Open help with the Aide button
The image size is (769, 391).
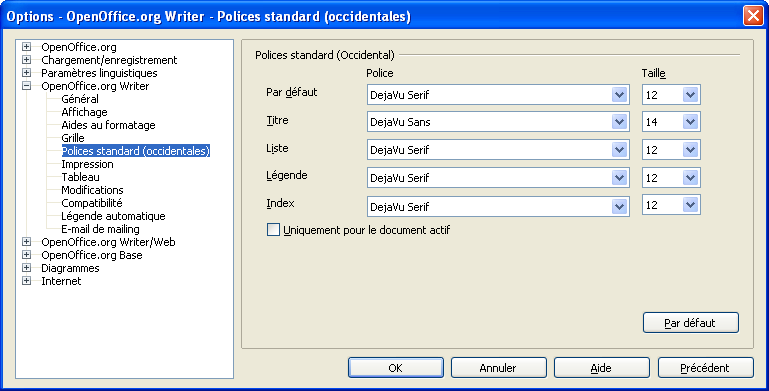coord(602,367)
